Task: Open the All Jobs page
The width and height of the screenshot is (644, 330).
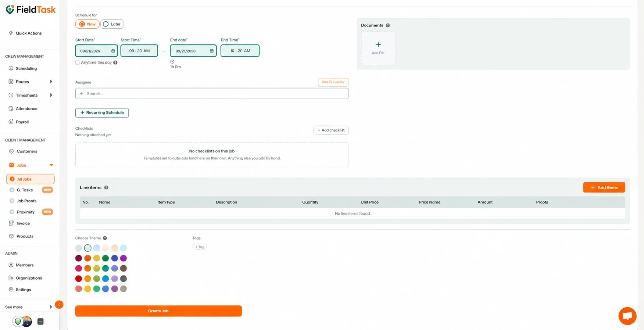Action: pyautogui.click(x=31, y=179)
